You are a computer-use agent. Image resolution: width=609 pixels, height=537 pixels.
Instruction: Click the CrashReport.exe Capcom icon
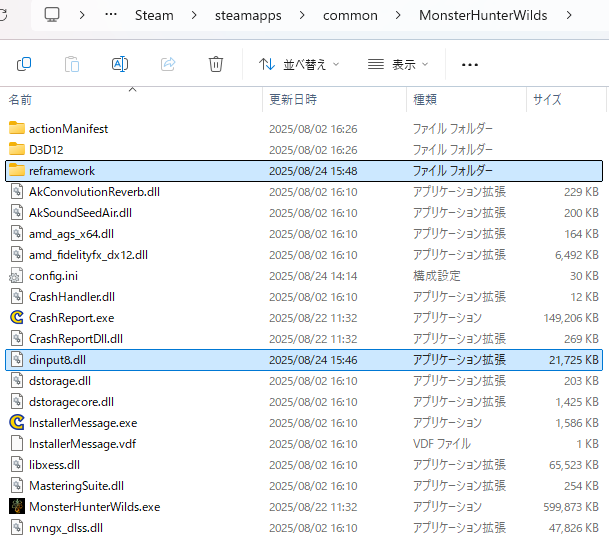(x=17, y=317)
